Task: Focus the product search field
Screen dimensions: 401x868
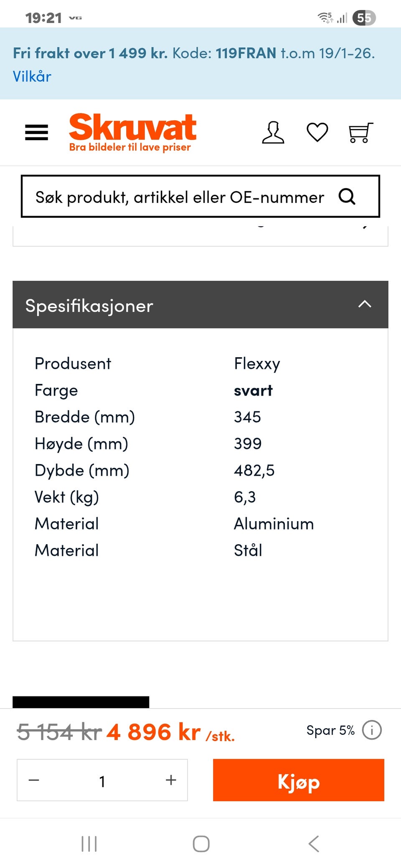Action: [180, 197]
